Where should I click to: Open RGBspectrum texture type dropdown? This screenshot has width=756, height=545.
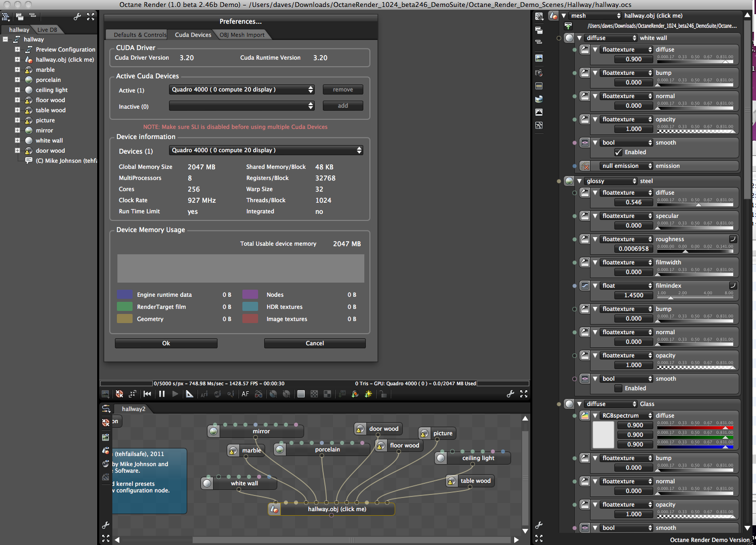[626, 416]
